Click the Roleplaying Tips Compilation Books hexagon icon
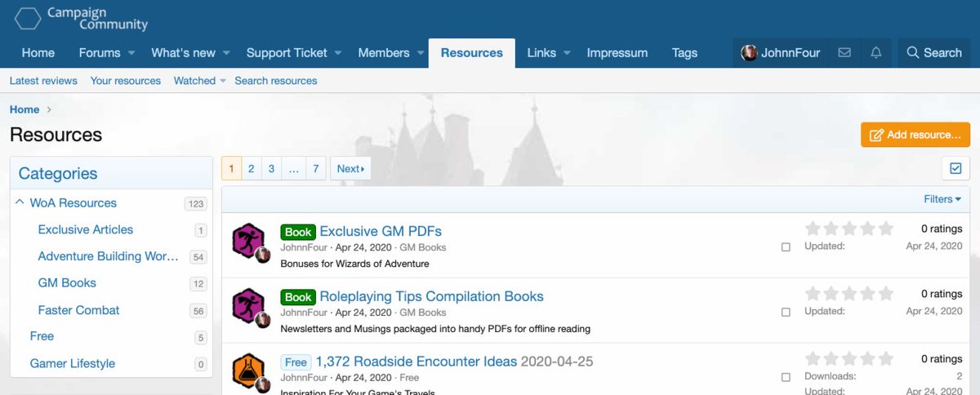The width and height of the screenshot is (980, 395). pos(248,305)
